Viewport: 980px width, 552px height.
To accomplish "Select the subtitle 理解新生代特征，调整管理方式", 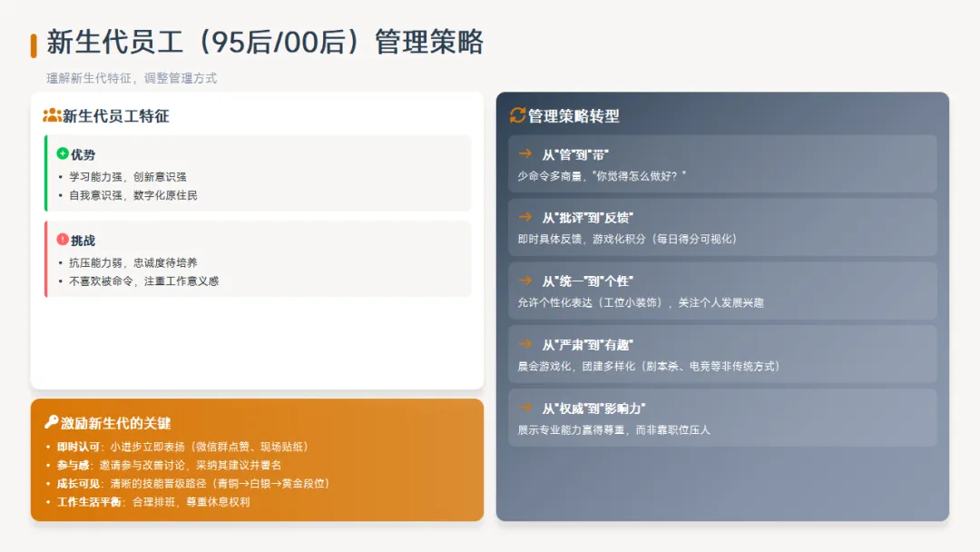I will 132,78.
